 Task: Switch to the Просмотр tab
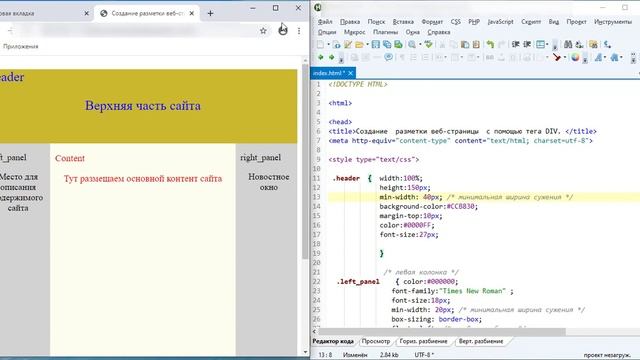(x=376, y=341)
